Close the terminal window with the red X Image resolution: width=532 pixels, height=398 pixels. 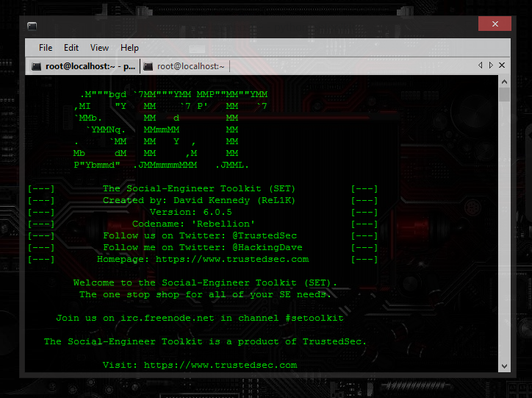(495, 24)
